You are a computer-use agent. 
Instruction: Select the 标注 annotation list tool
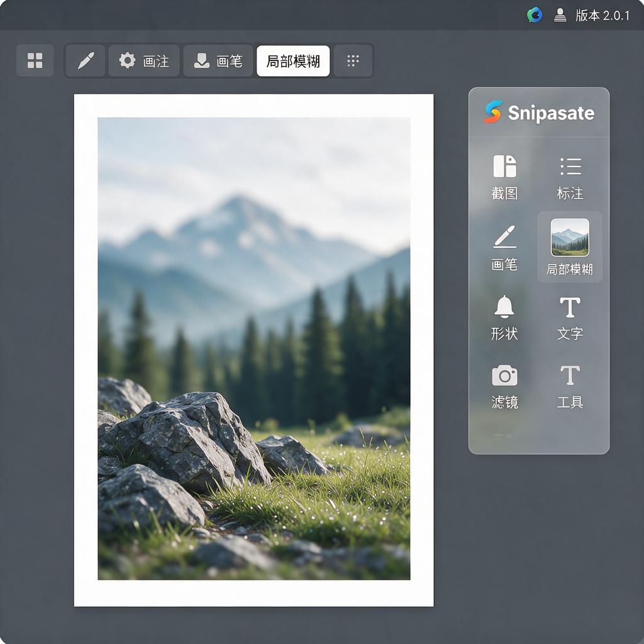pyautogui.click(x=570, y=177)
